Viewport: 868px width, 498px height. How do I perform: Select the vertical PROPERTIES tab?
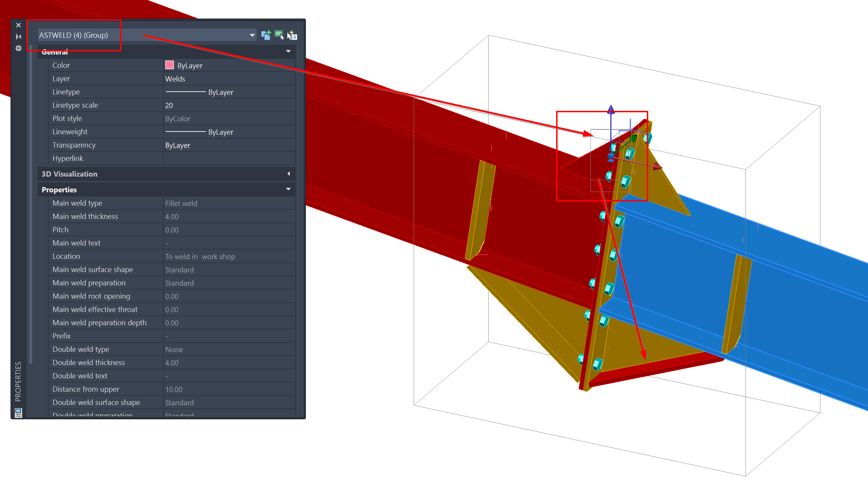coord(18,381)
